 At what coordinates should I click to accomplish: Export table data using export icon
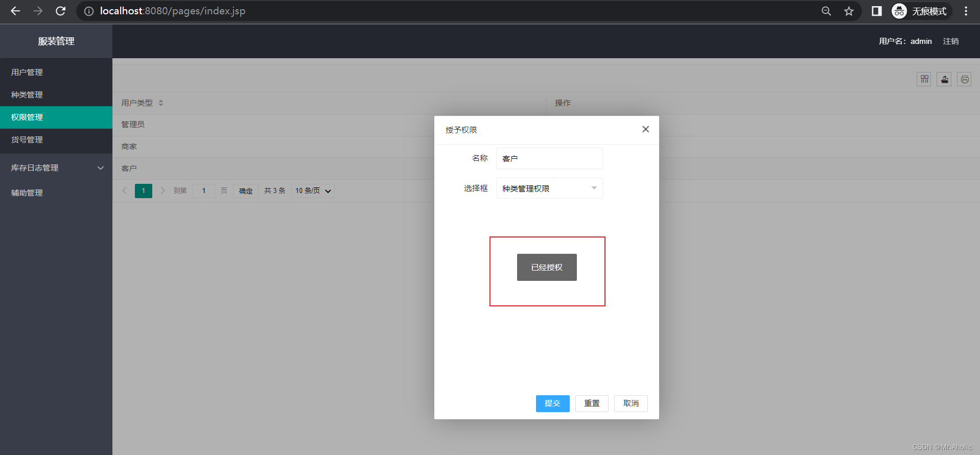tap(944, 79)
